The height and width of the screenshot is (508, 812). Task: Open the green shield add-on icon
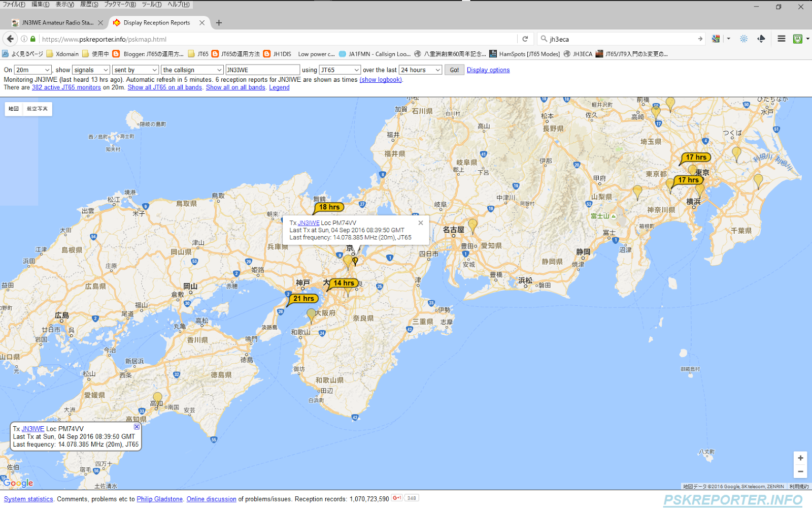click(x=797, y=39)
